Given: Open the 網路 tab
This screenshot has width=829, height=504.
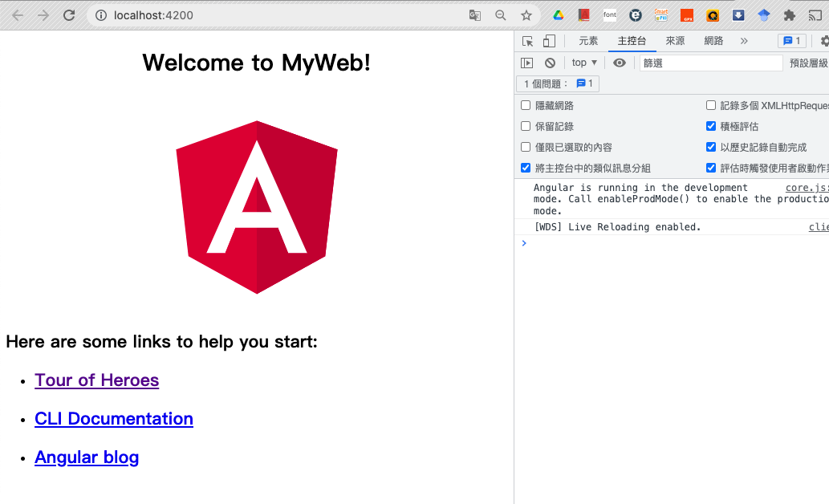Looking at the screenshot, I should (713, 41).
